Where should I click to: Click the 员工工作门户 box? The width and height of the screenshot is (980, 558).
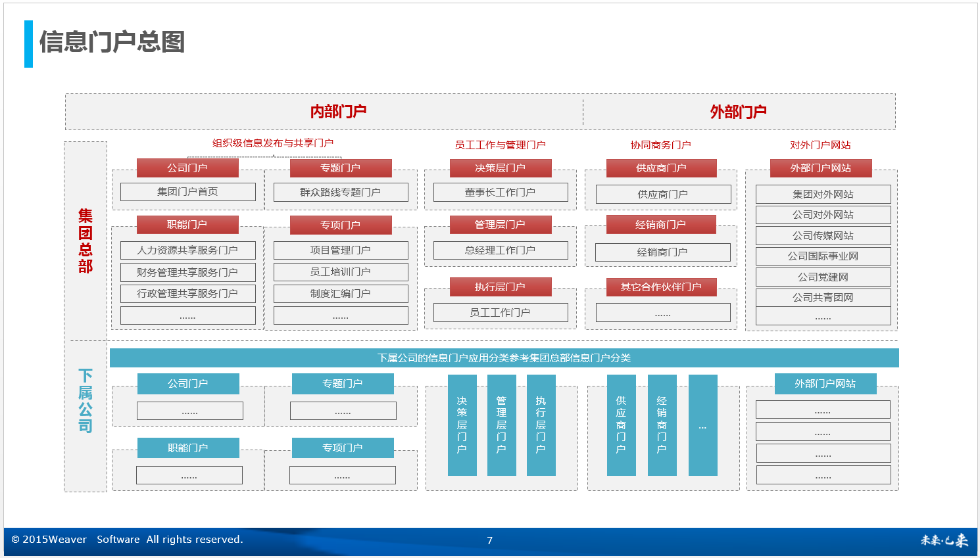click(500, 313)
